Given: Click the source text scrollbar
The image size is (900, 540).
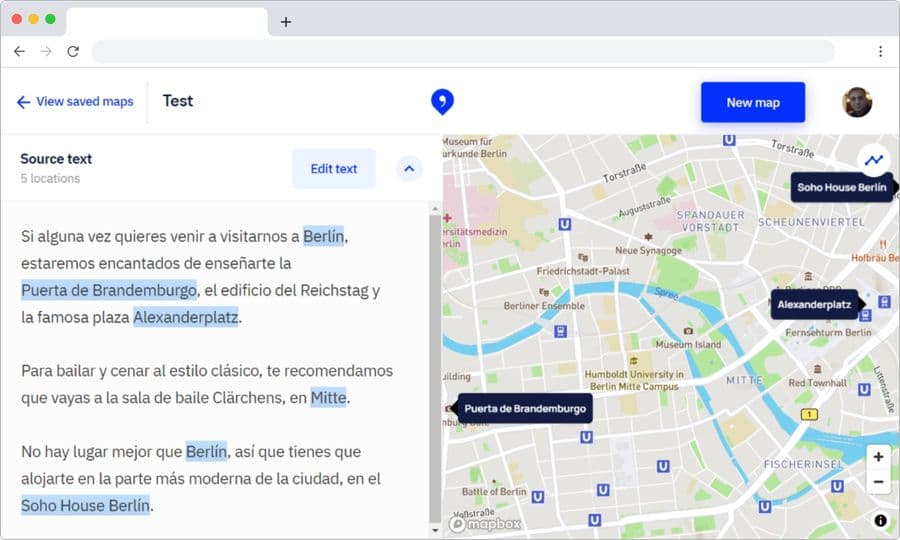Looking at the screenshot, I should [x=435, y=367].
